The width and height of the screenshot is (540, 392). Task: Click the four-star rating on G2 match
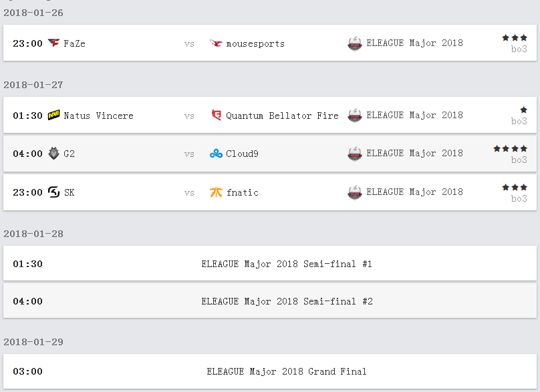[510, 148]
